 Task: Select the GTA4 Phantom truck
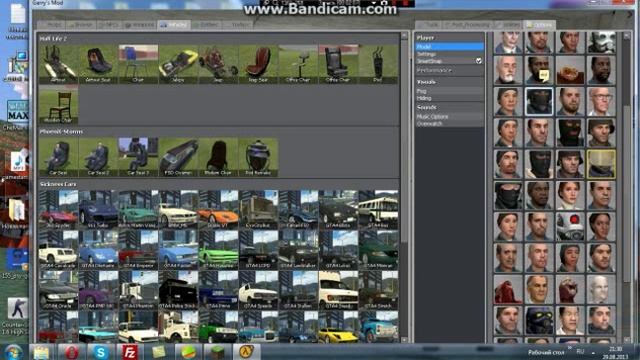[138, 290]
